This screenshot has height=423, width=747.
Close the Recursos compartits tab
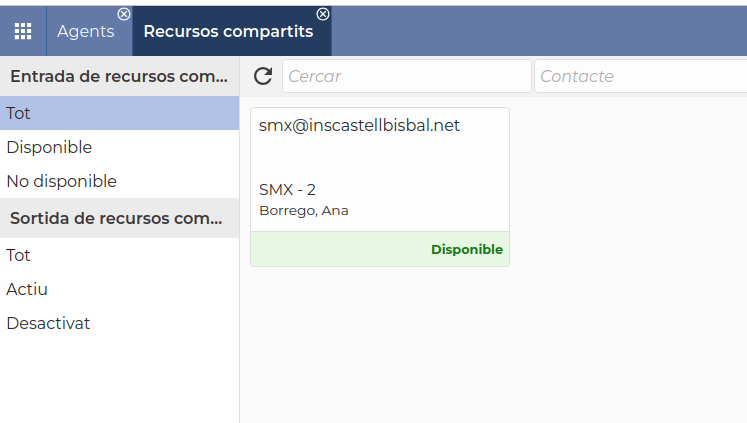click(x=323, y=14)
